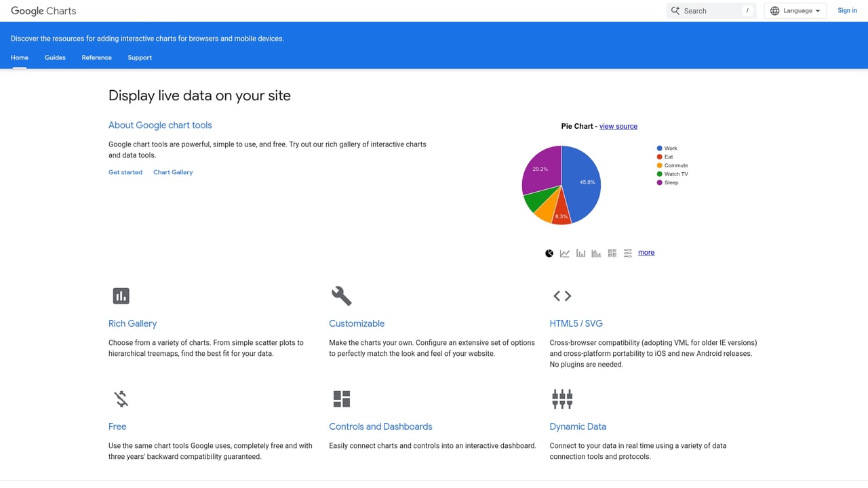Viewport: 868px width, 488px height.
Task: Click the HTML5/SVG code brackets icon
Action: [x=561, y=296]
